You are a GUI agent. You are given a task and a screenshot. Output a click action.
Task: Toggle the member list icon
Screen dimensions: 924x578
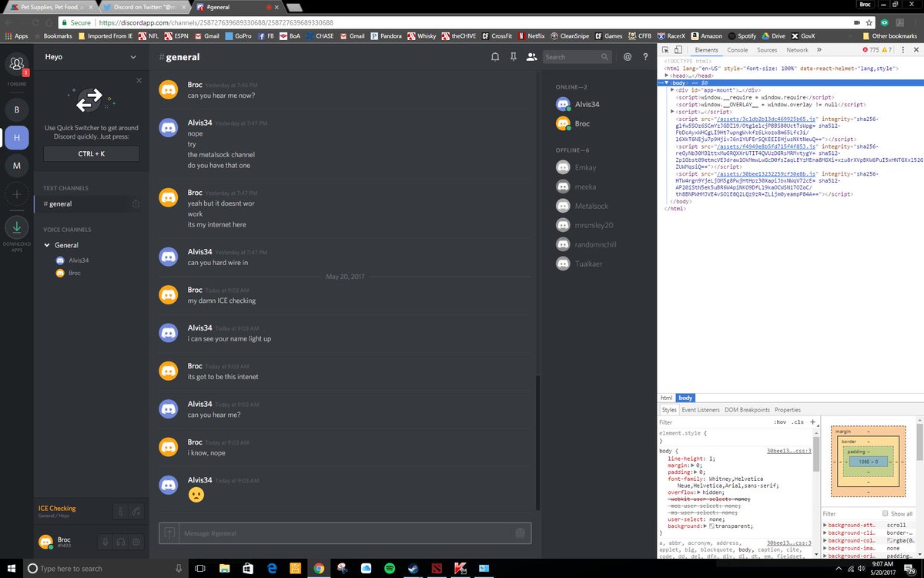click(x=533, y=57)
